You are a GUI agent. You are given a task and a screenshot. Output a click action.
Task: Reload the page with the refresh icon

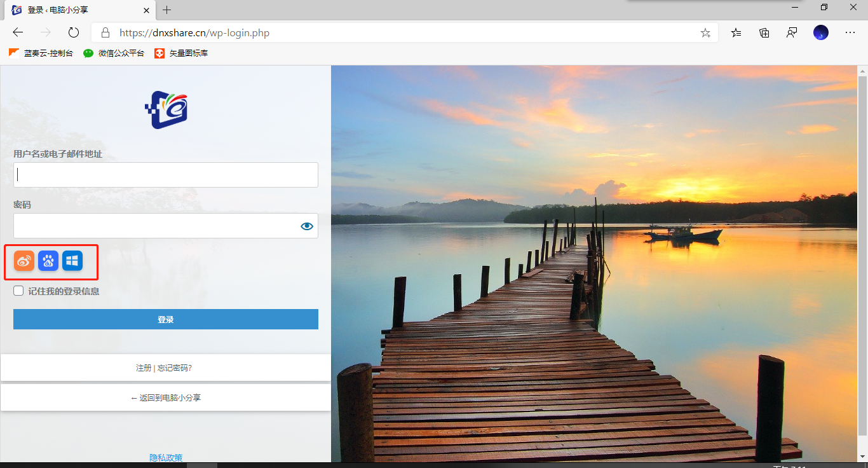[73, 32]
